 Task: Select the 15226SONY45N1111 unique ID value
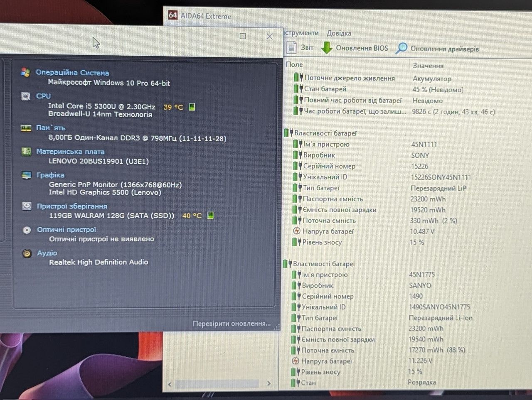click(x=441, y=177)
